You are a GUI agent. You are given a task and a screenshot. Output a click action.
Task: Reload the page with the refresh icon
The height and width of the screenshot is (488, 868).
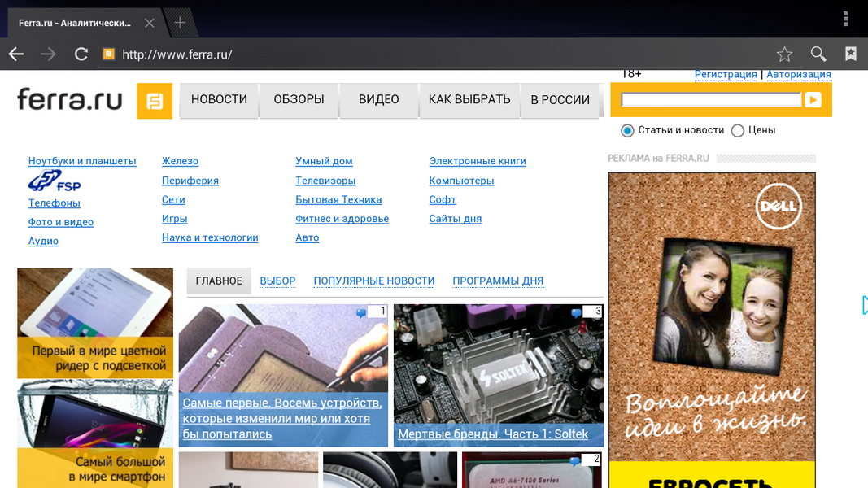point(81,54)
